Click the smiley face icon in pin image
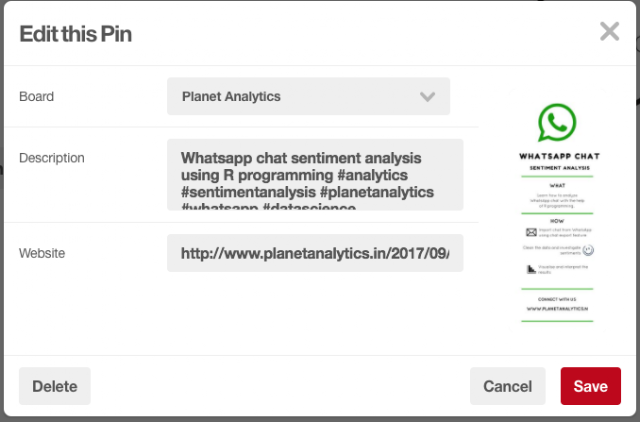Image resolution: width=640 pixels, height=422 pixels. click(x=588, y=249)
